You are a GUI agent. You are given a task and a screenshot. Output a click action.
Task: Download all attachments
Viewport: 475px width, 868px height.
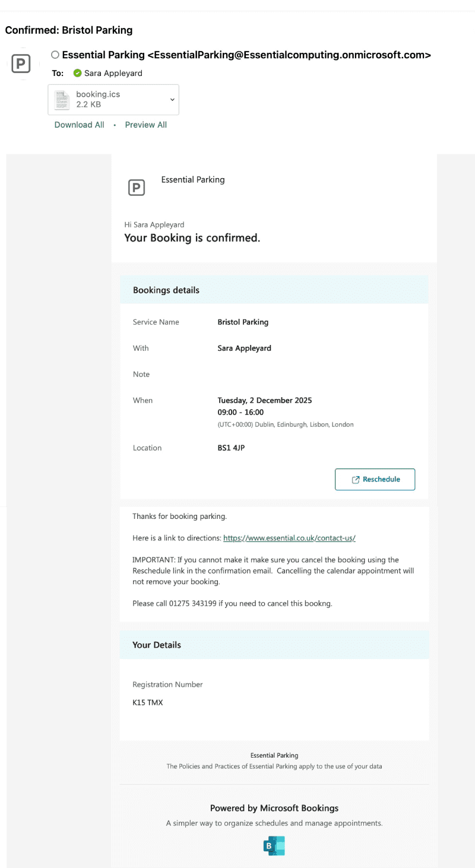tap(79, 125)
